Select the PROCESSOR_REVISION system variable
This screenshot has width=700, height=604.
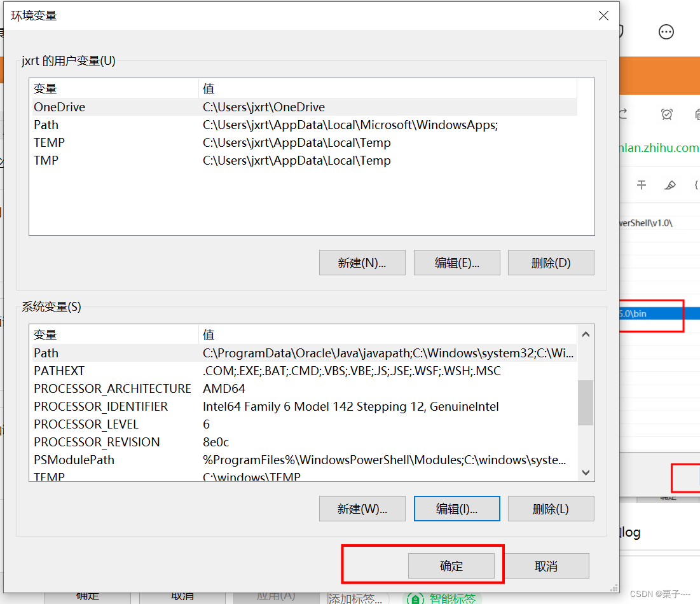pyautogui.click(x=303, y=443)
